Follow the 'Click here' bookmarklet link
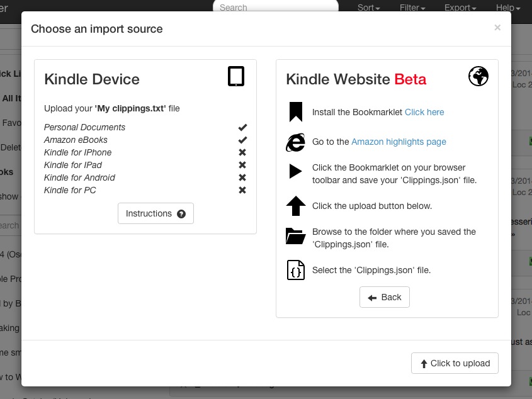Screen dimensions: 532x399 pyautogui.click(x=424, y=112)
